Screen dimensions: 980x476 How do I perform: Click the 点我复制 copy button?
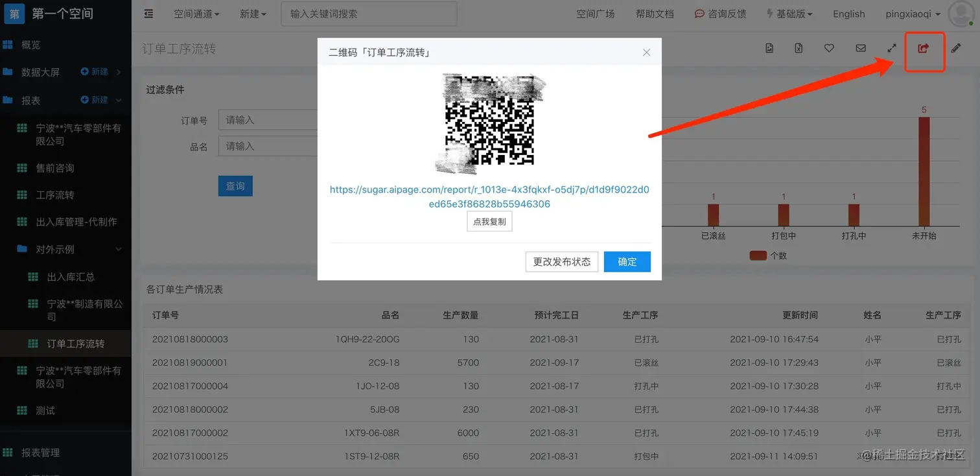[x=489, y=221]
